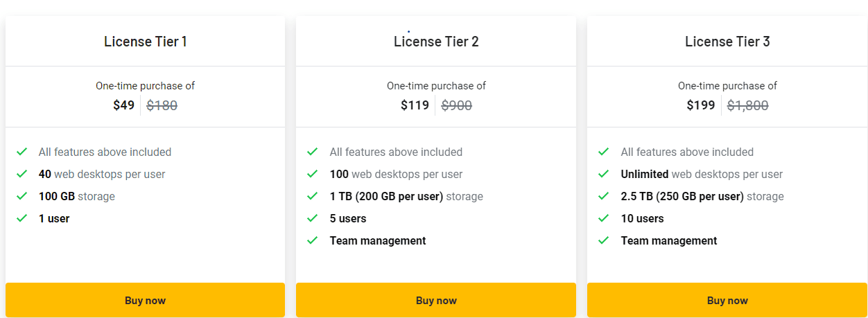Select the License Tier 3 heading
The width and height of the screenshot is (868, 318).
point(727,42)
